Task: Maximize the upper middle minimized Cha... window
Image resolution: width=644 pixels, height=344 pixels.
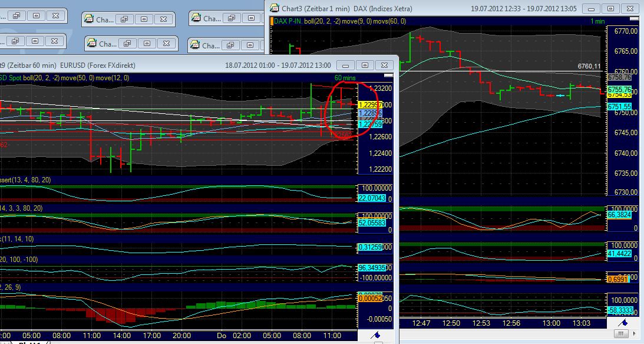Action: click(x=144, y=19)
